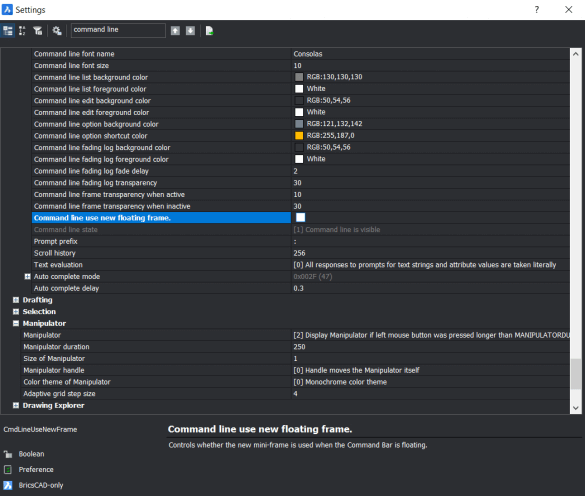The width and height of the screenshot is (585, 496).
Task: Switch to the alphabetic sort view icon
Action: [22, 31]
